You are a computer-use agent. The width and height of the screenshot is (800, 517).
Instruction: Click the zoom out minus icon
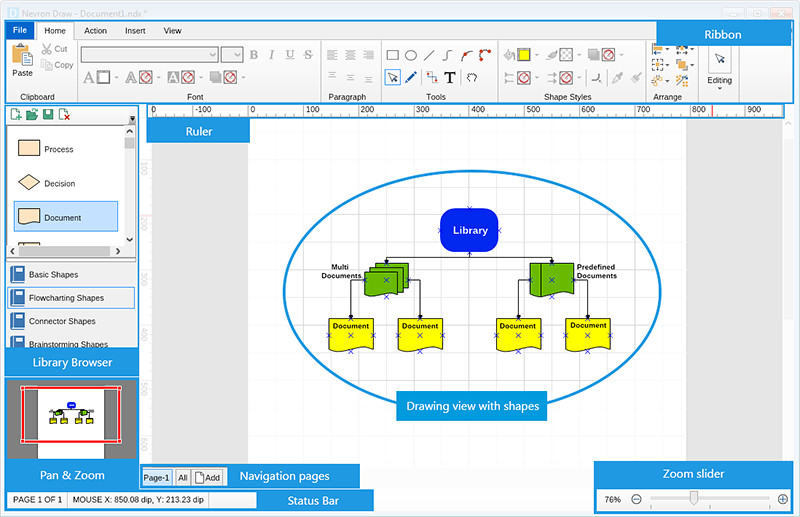pos(636,499)
